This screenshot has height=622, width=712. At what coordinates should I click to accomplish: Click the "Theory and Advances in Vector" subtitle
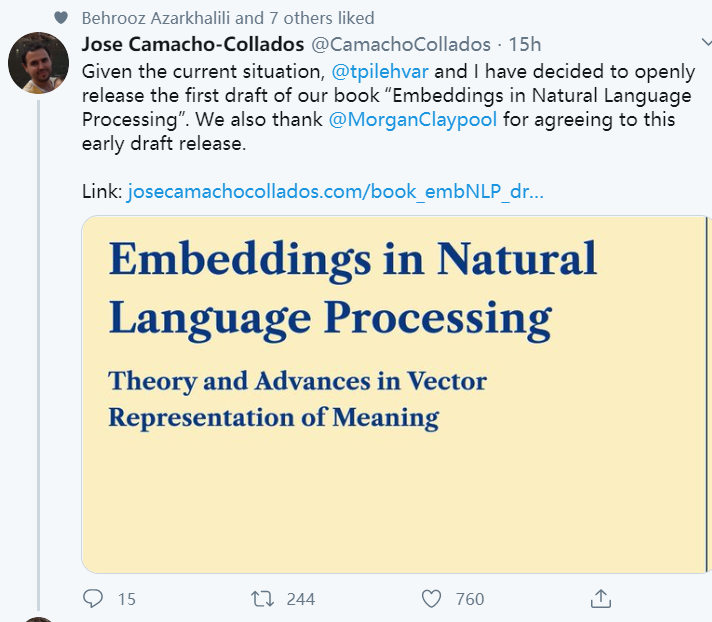(297, 381)
